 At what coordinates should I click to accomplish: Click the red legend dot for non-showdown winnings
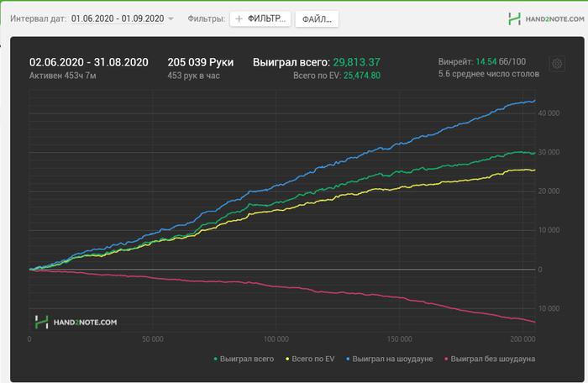pyautogui.click(x=446, y=359)
